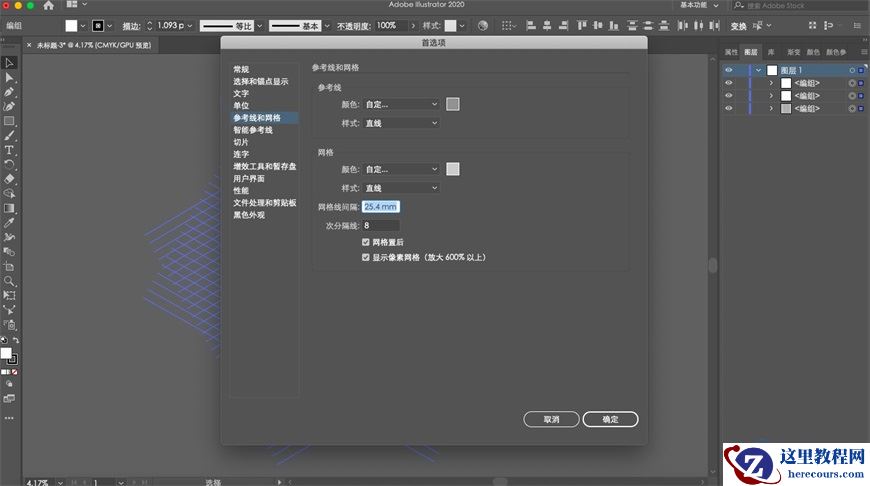Switch to the 渐变 panel tab
Screen dimensions: 870x486
point(793,52)
